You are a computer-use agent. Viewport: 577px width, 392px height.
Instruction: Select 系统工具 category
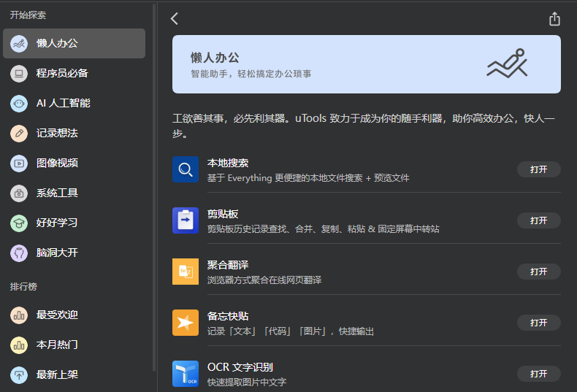[74, 193]
